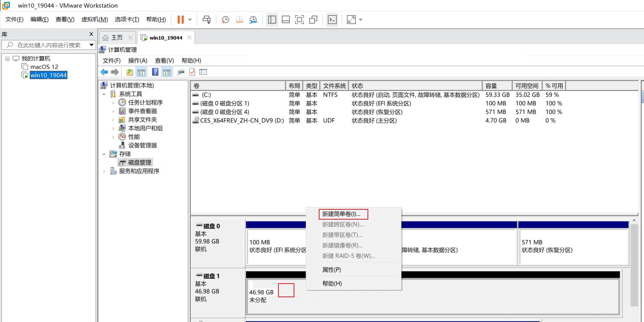This screenshot has width=644, height=322.
Task: Click the take snapshot clock icon
Action: tap(225, 20)
